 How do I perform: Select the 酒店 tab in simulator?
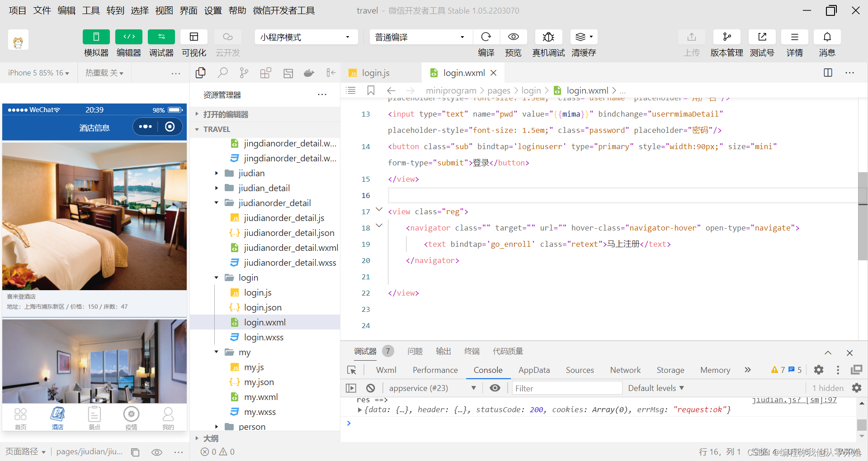coord(57,418)
